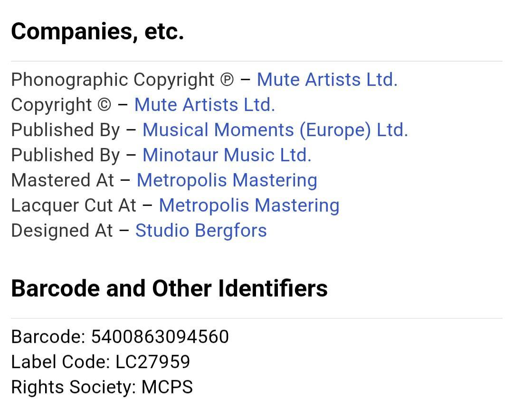Screen dimensions: 513x420
Task: Click the 'Companies, etc.' section heading
Action: tap(97, 31)
